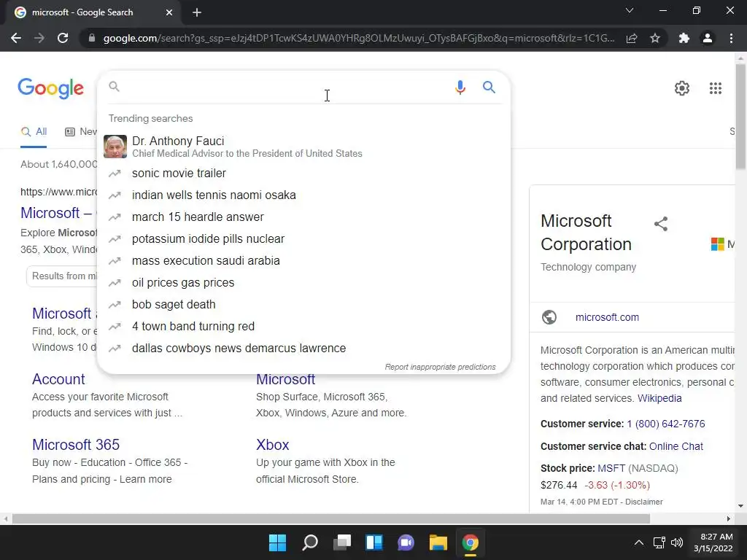Viewport: 747px width, 560px height.
Task: Select the Dr. Anthony Fauci suggestion
Action: [304, 147]
